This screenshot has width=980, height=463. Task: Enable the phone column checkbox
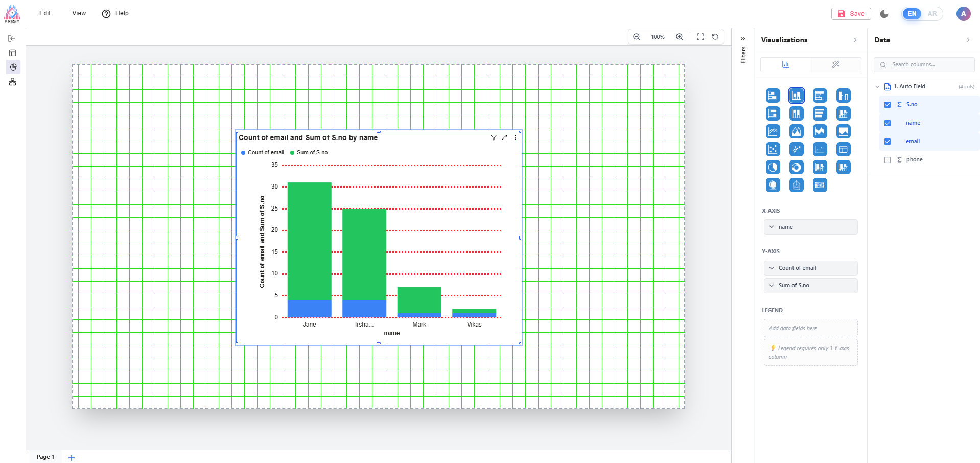click(x=888, y=160)
